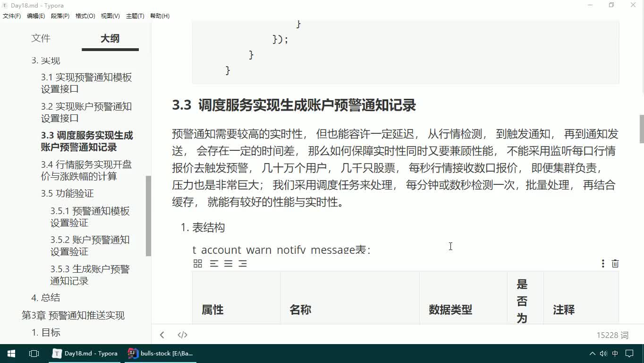Screen dimensions: 644x363
Task: Hide sidebar using back arrow
Action: [x=162, y=335]
